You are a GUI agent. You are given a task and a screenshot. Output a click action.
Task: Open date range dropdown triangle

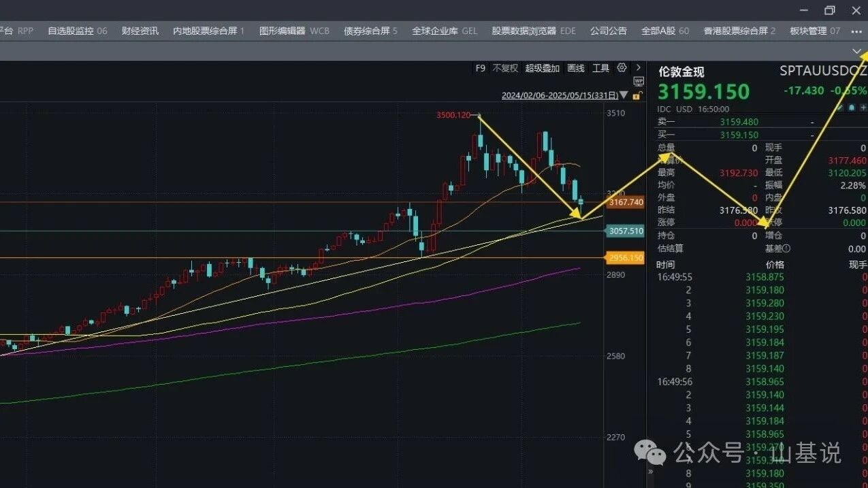click(624, 95)
